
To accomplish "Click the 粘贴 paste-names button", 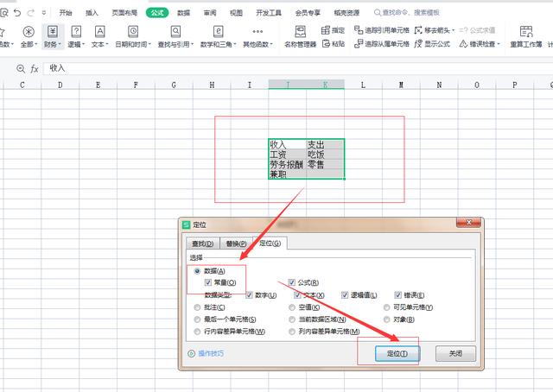I will (x=334, y=44).
